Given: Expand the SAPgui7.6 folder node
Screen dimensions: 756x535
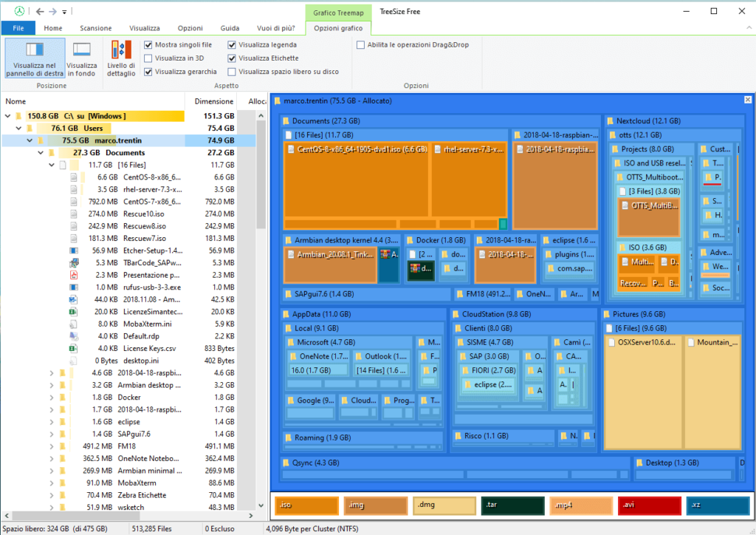Looking at the screenshot, I should click(52, 435).
